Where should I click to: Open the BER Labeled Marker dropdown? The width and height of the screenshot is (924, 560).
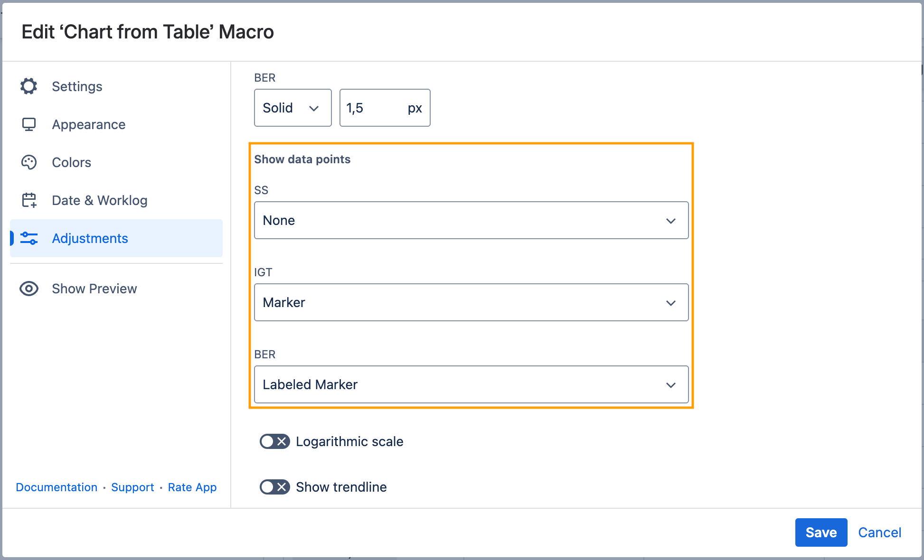pyautogui.click(x=471, y=384)
